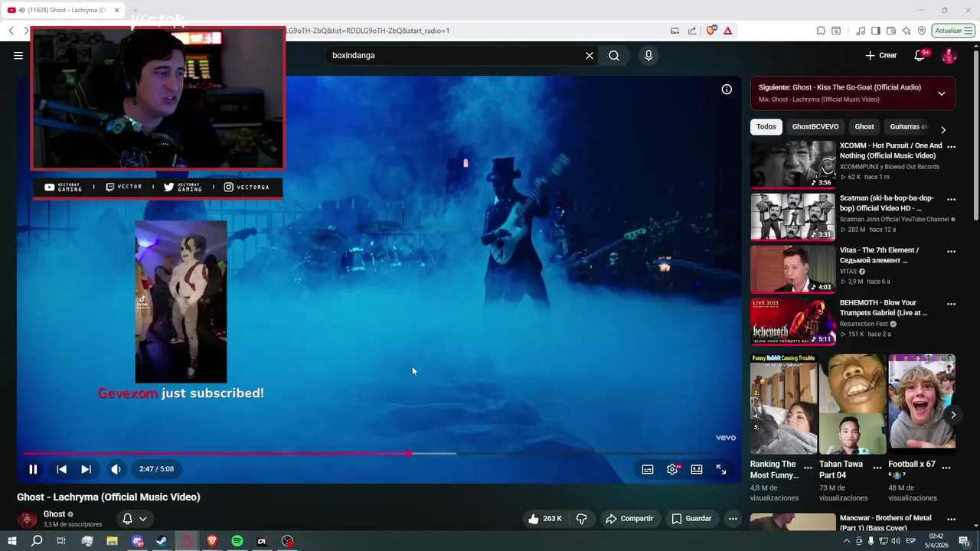This screenshot has width=980, height=551.
Task: Open account avatar menu
Action: tap(949, 55)
